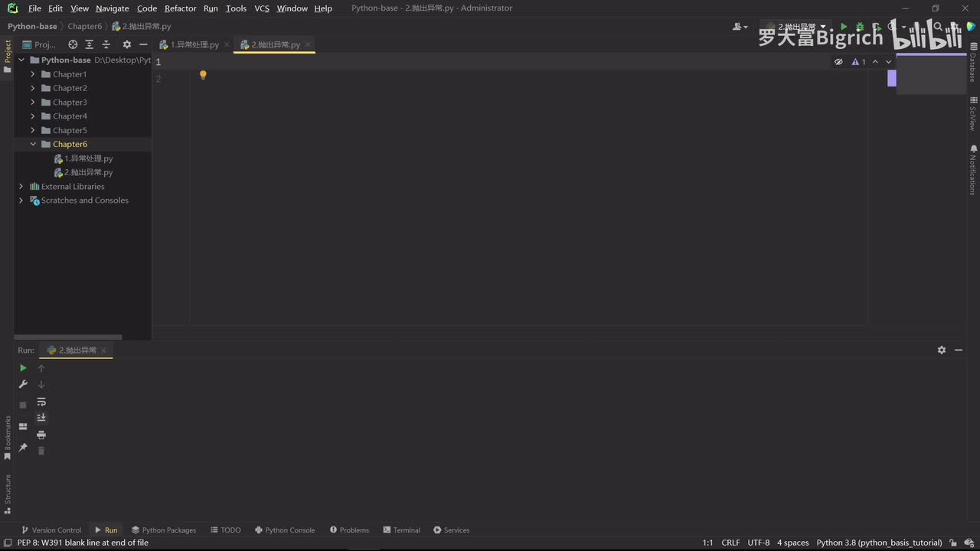Open the Navigate menu
The height and width of the screenshot is (551, 980).
(x=113, y=8)
